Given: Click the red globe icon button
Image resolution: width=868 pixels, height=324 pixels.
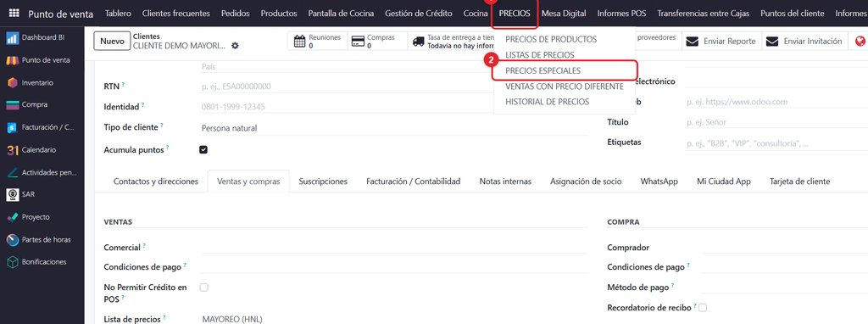Looking at the screenshot, I should pos(860,41).
